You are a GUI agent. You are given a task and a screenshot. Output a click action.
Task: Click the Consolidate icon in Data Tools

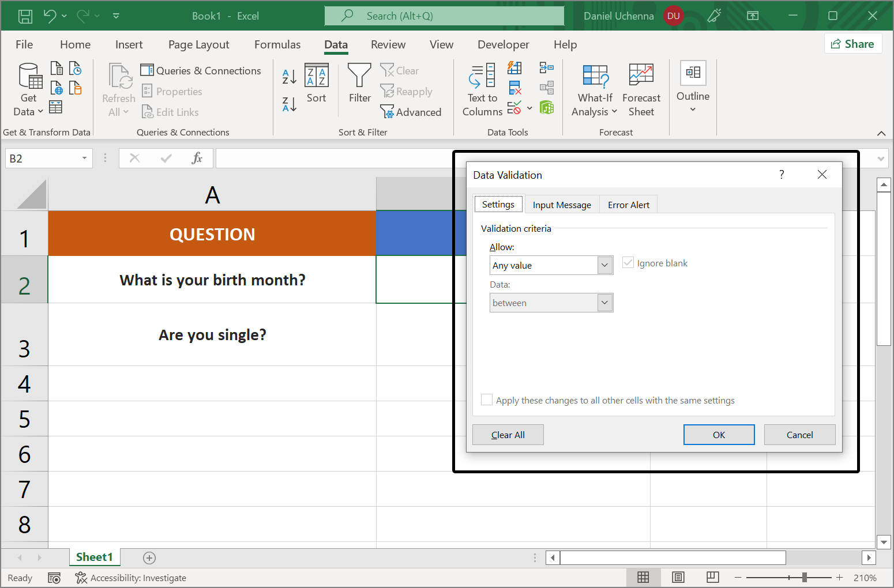click(547, 67)
